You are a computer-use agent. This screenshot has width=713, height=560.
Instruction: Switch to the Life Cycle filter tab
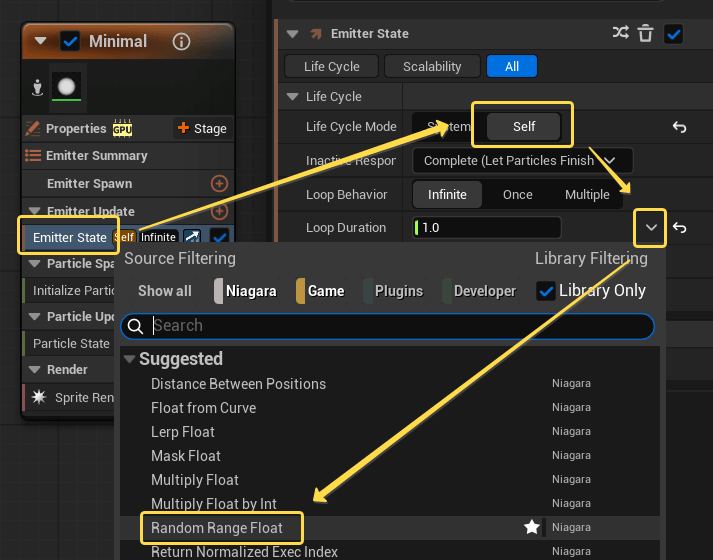(x=331, y=66)
